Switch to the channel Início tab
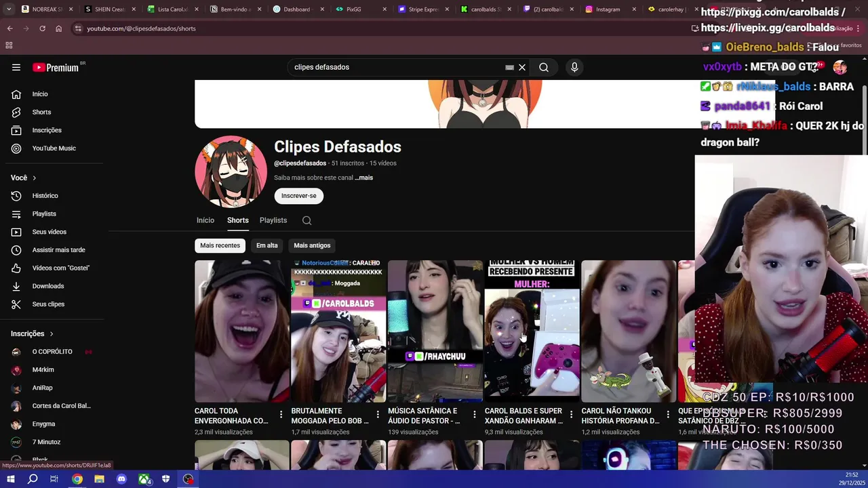The height and width of the screenshot is (488, 868). 205,220
